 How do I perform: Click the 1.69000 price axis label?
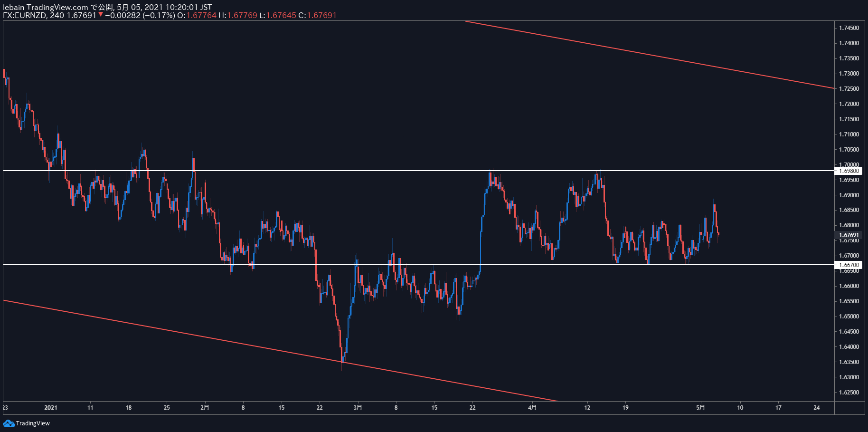coord(849,195)
